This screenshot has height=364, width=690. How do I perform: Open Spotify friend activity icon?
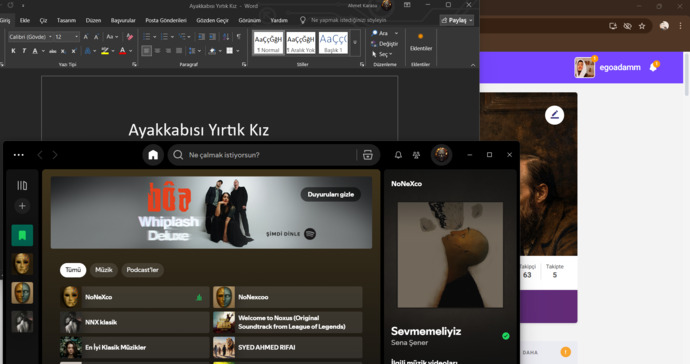pos(416,155)
